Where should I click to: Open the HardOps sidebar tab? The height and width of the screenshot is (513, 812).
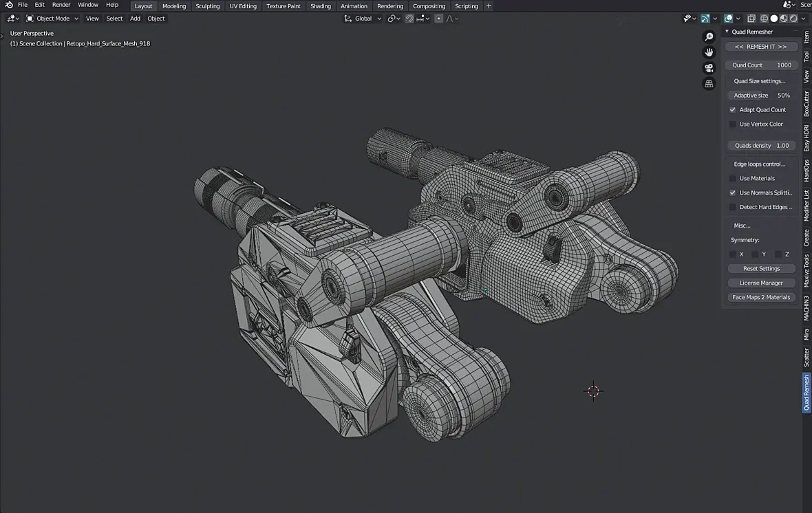click(x=806, y=171)
